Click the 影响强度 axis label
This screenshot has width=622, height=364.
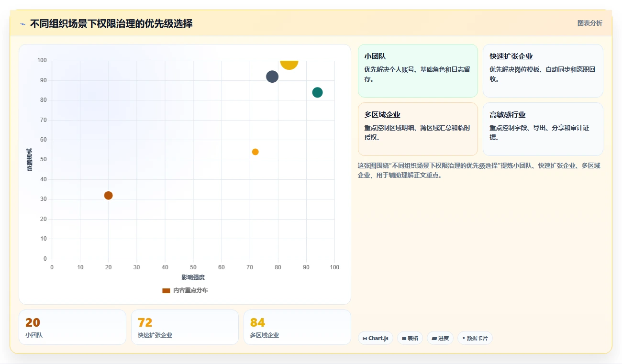(193, 277)
